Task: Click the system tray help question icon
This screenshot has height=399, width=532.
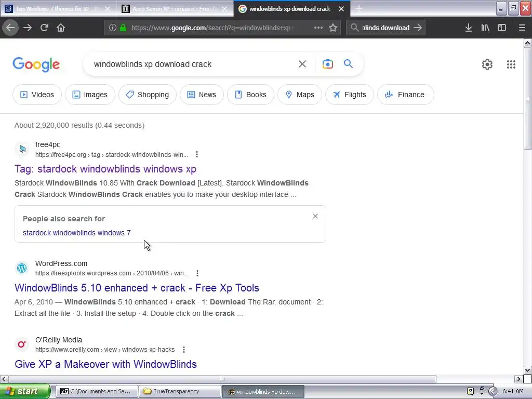Action: (470, 391)
